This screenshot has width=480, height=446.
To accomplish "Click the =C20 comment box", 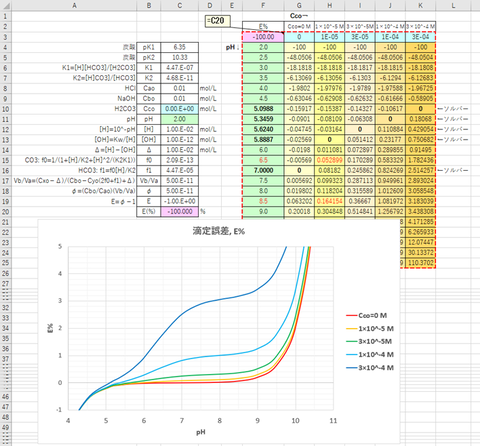I will (x=217, y=21).
